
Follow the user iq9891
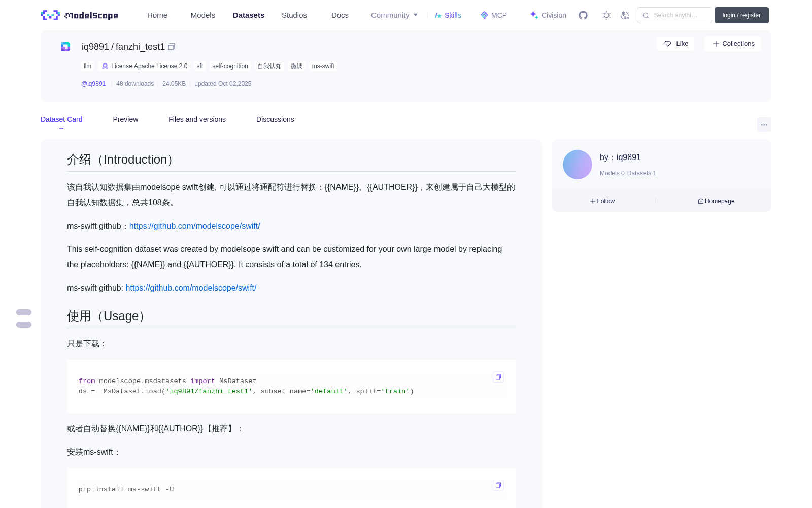[602, 201]
